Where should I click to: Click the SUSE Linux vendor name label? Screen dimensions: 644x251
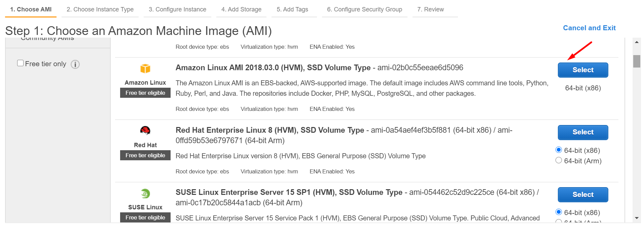145,207
